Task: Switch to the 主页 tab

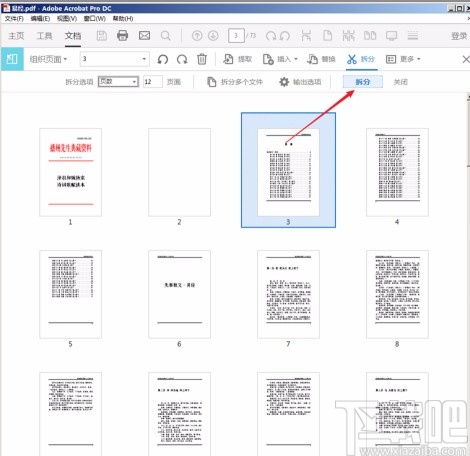Action: [16, 36]
